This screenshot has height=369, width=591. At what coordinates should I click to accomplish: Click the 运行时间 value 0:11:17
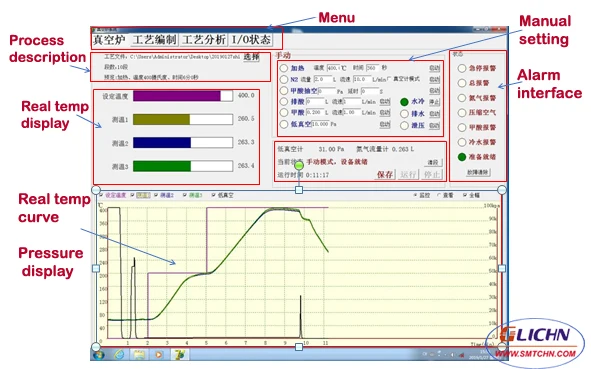[317, 175]
